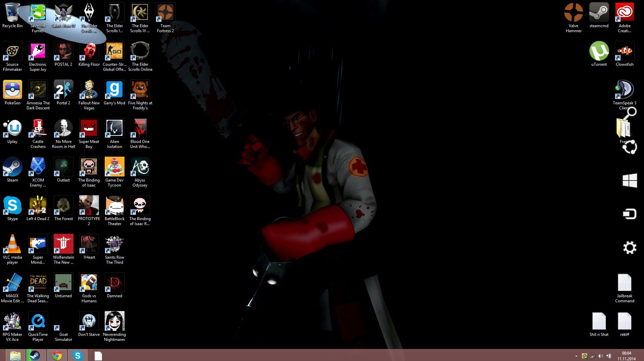Screen dimensions: 644x361
Task: Open the Devices charm
Action: [x=630, y=214]
